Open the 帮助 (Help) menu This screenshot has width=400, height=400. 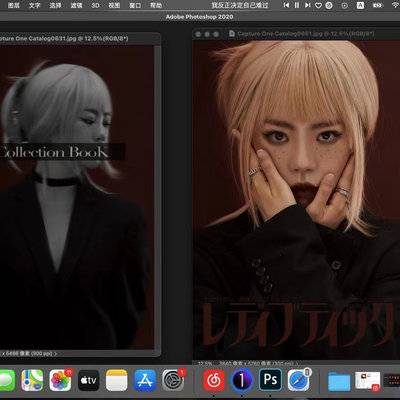click(156, 5)
